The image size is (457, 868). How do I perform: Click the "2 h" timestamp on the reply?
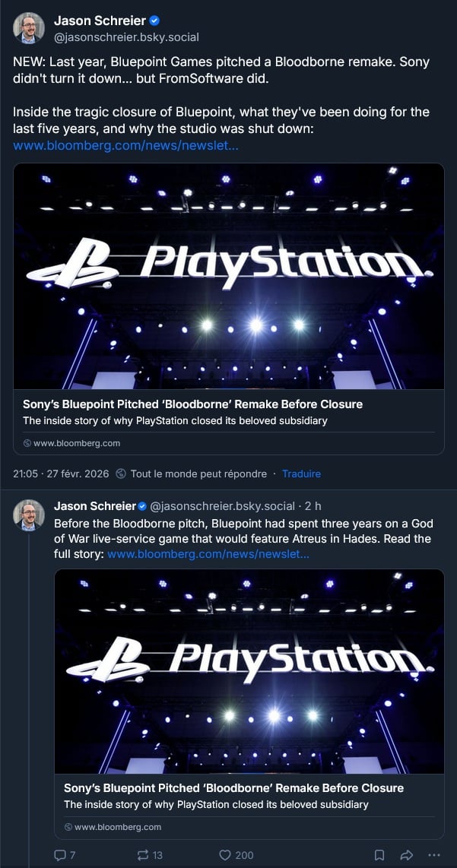coord(313,506)
